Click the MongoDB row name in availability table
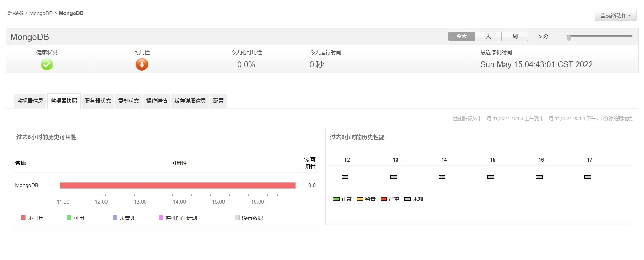 [x=27, y=185]
